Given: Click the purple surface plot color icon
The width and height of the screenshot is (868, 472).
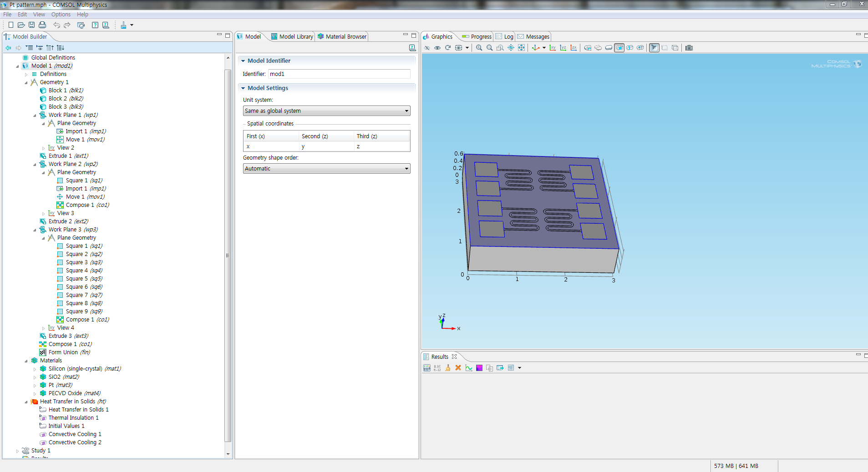Looking at the screenshot, I should 479,368.
